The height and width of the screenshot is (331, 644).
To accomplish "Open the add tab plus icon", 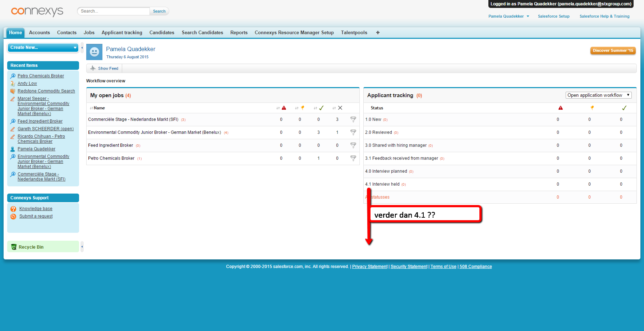I will pyautogui.click(x=378, y=33).
